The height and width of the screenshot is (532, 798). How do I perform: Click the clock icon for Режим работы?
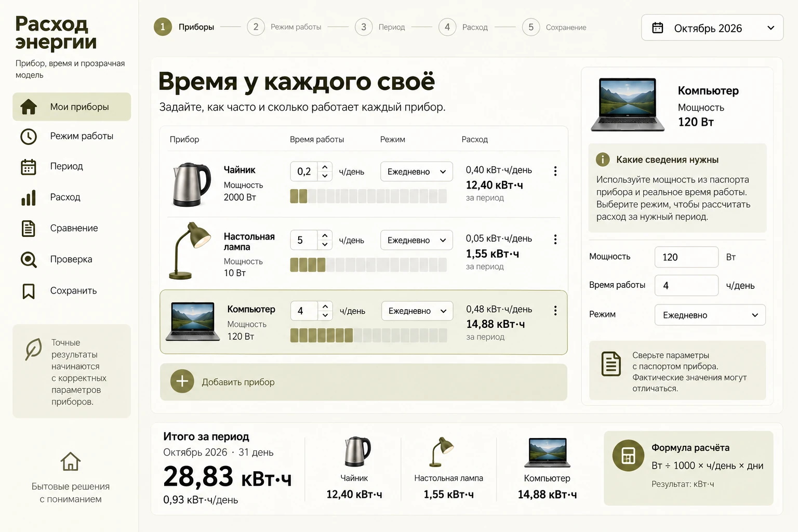(x=29, y=136)
